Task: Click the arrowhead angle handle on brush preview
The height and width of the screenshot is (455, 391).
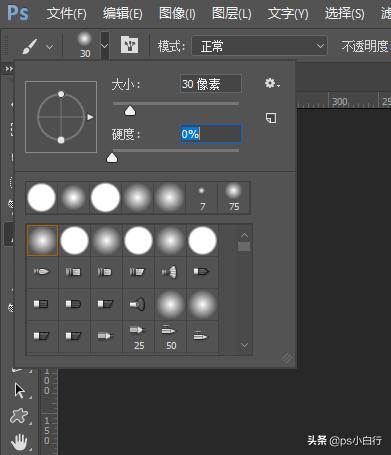Action: 90,117
